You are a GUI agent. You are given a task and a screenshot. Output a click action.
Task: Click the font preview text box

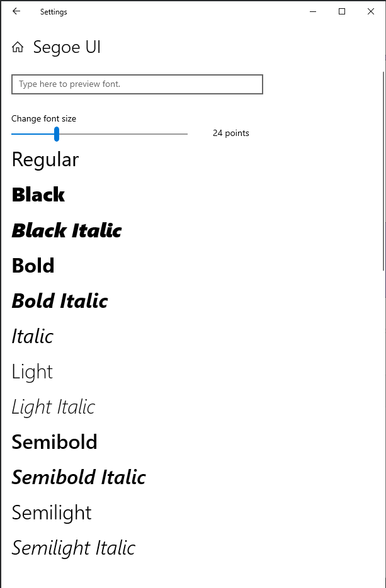[137, 84]
